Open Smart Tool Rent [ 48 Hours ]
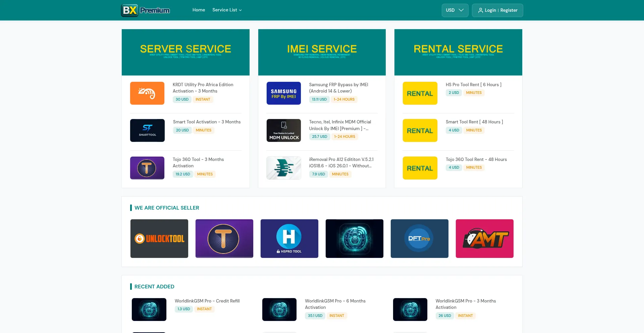644x333 pixels. 474,122
